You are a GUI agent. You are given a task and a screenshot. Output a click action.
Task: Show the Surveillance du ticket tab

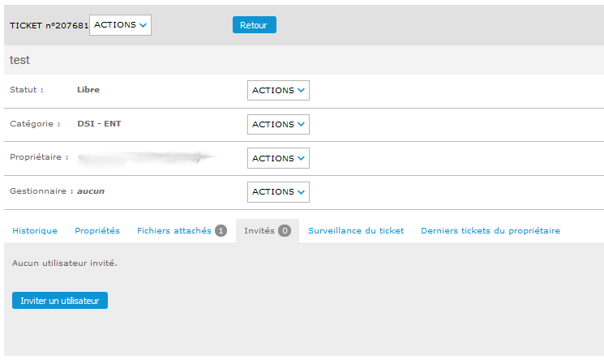[x=356, y=231]
